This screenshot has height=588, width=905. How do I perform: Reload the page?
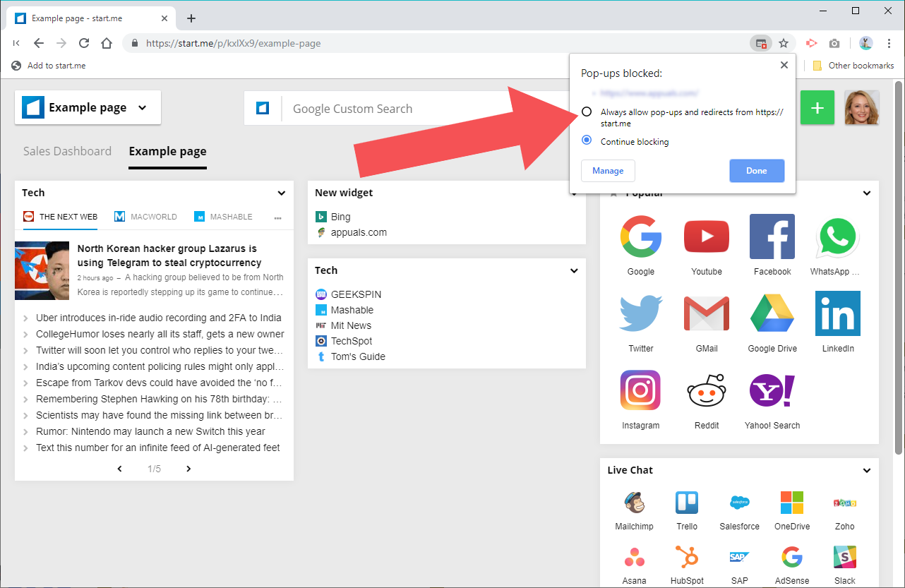coord(84,43)
